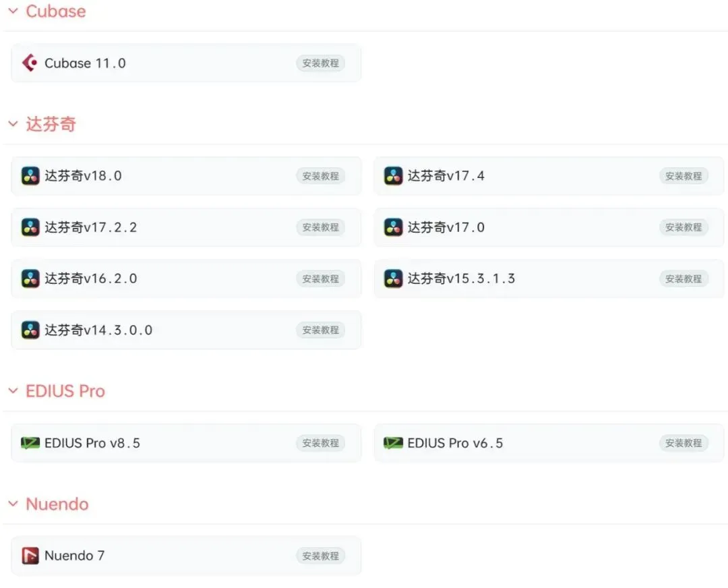Viewport: 728px width, 588px height.
Task: Click the EDIUS Pro v6.5 icon
Action: 393,443
